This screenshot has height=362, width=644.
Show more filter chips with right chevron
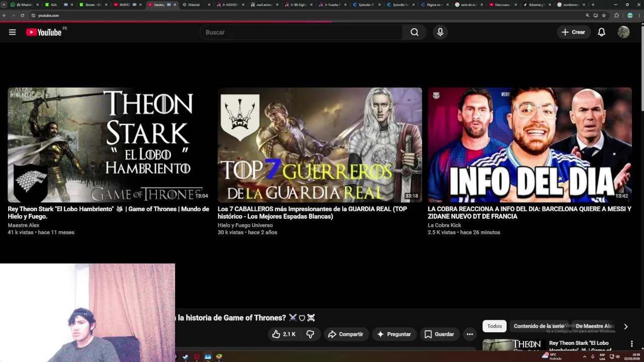[626, 326]
